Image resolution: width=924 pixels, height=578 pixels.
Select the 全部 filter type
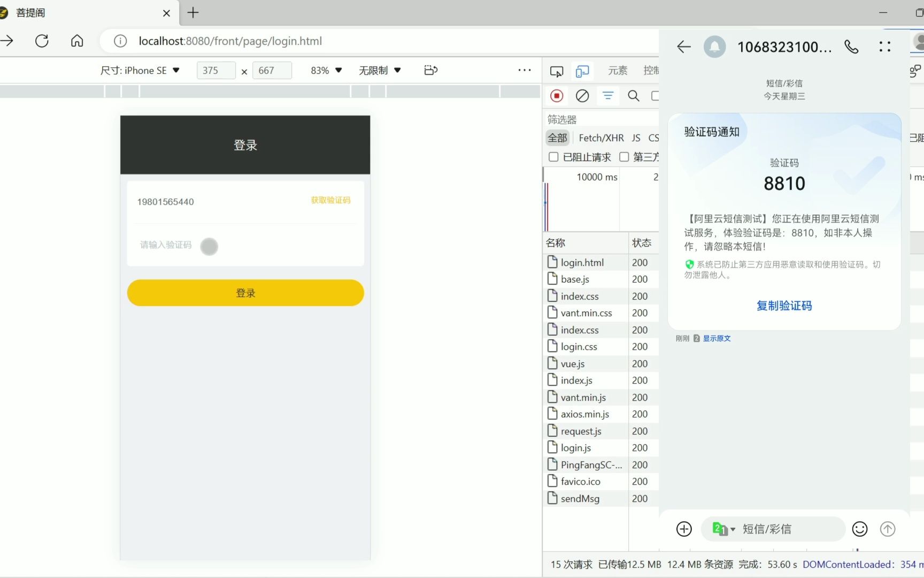pos(557,138)
